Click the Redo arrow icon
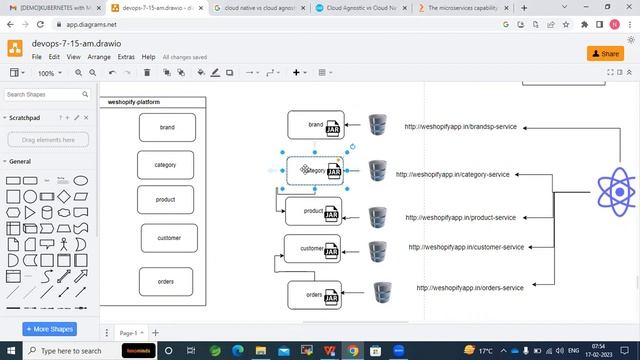 127,73
